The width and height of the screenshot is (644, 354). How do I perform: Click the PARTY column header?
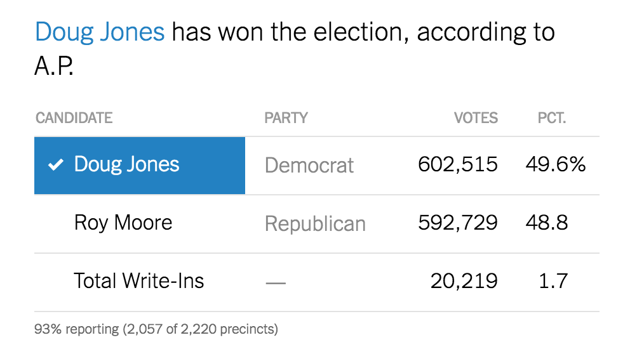click(286, 118)
